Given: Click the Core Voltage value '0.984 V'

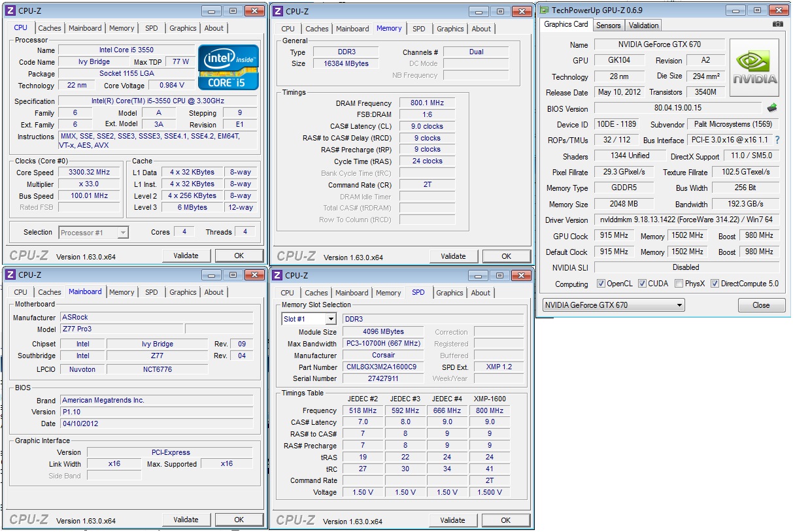Looking at the screenshot, I should pyautogui.click(x=171, y=86).
